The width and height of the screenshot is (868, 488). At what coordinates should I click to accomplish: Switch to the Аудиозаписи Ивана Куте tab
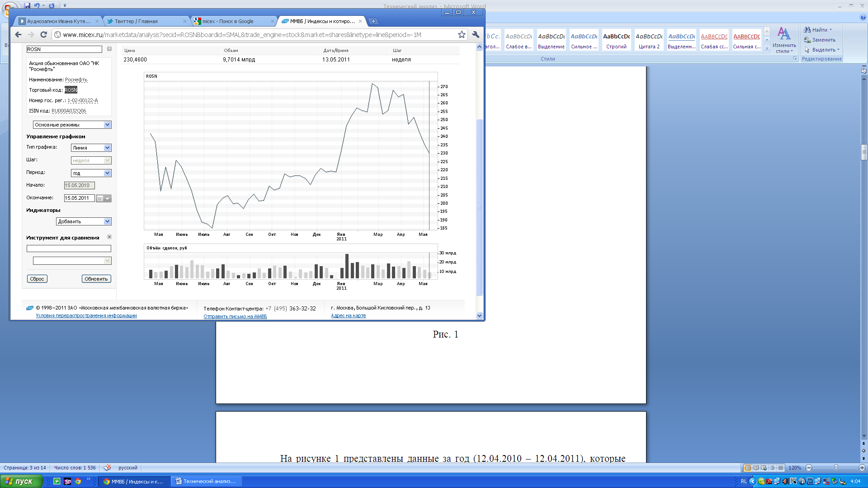coord(59,21)
